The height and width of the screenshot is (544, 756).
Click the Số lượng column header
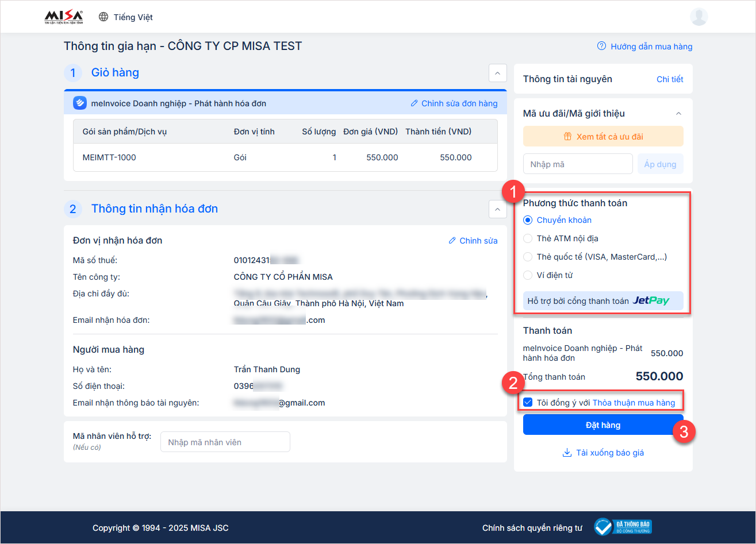[x=319, y=132]
